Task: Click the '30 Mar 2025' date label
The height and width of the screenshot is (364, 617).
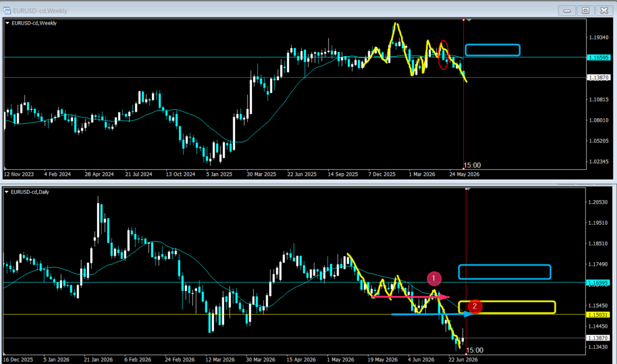Action: [262, 174]
